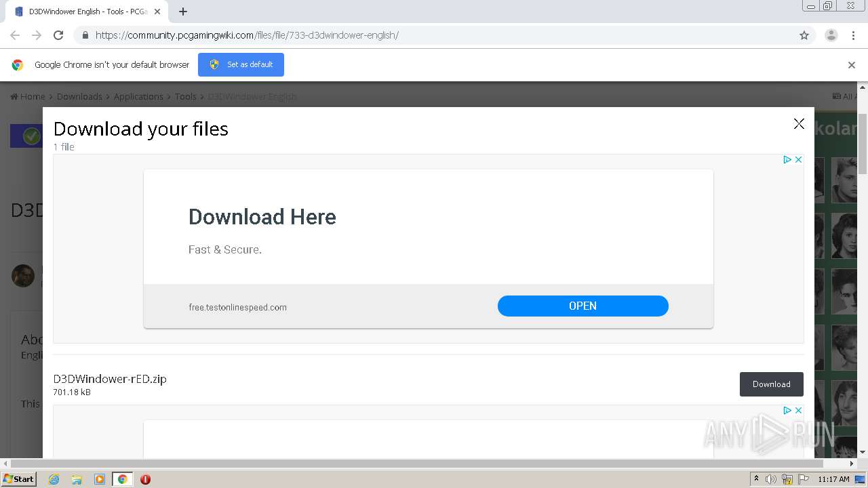Screen dimensions: 868x488
Task: Show hidden tray icons arrow
Action: click(x=756, y=479)
